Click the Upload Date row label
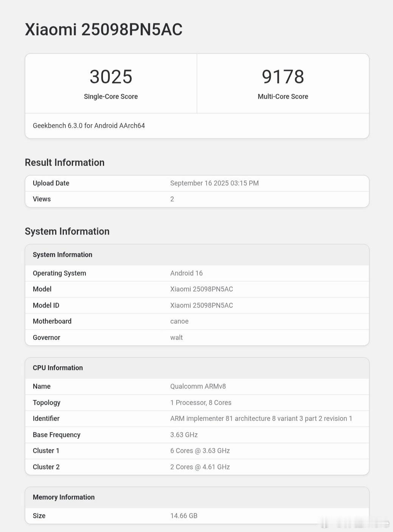This screenshot has height=532, width=393. (51, 183)
